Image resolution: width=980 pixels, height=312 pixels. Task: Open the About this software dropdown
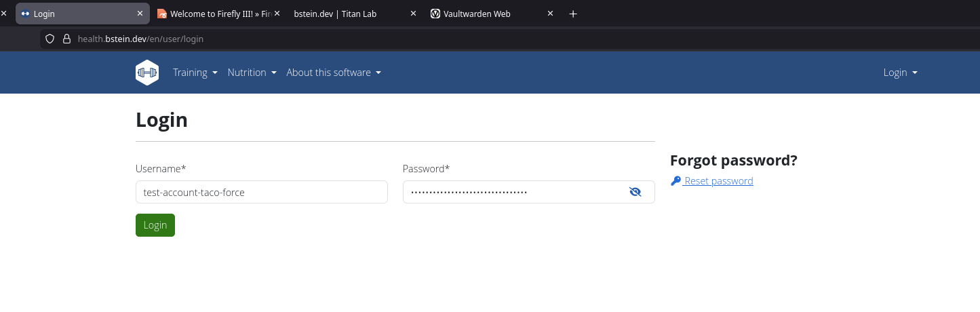tap(334, 73)
